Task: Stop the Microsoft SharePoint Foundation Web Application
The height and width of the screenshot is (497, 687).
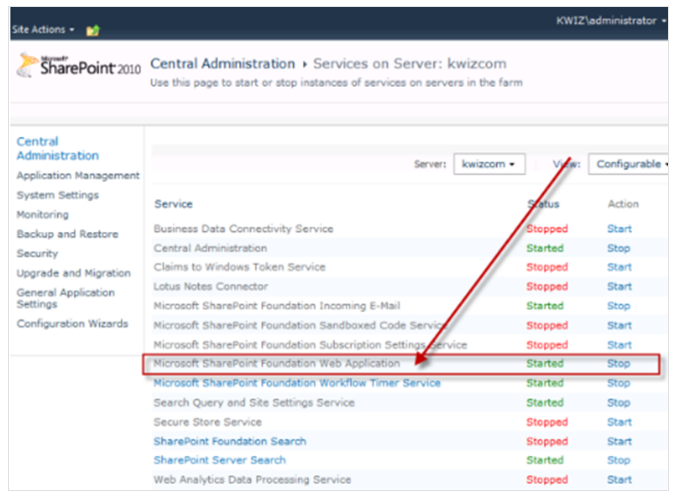Action: pos(618,363)
